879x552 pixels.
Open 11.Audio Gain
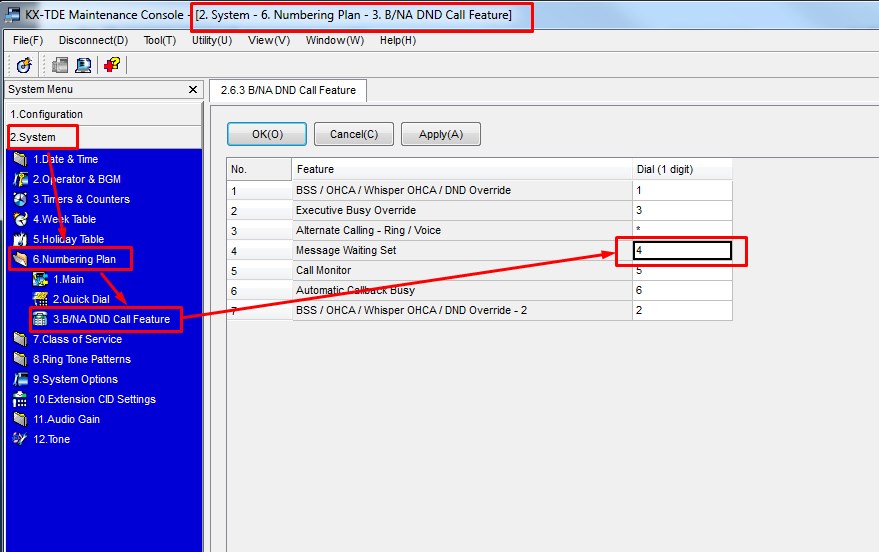click(x=66, y=419)
